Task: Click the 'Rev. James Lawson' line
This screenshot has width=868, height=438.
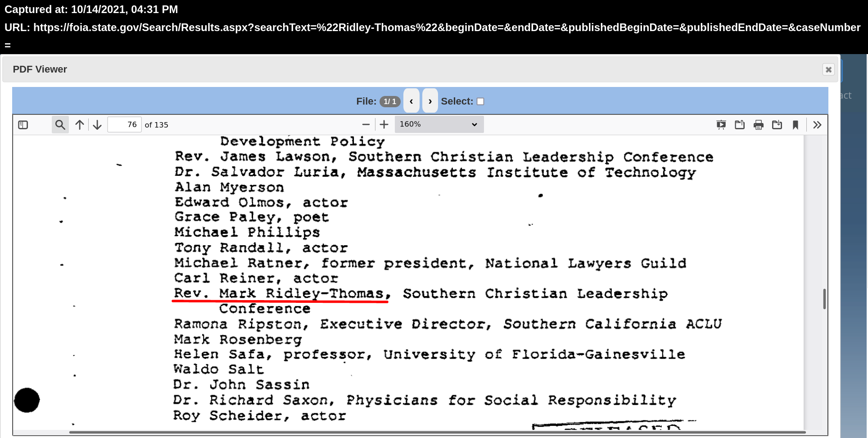Action: pyautogui.click(x=444, y=157)
